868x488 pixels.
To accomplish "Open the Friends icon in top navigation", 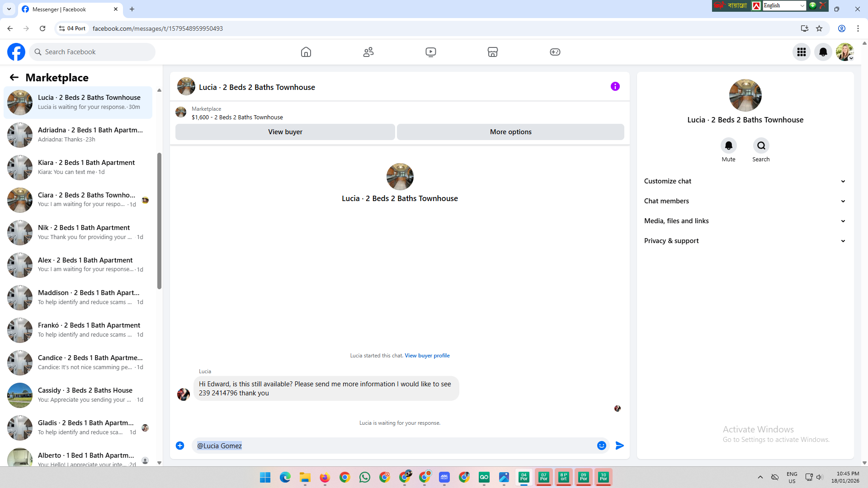I will point(368,52).
